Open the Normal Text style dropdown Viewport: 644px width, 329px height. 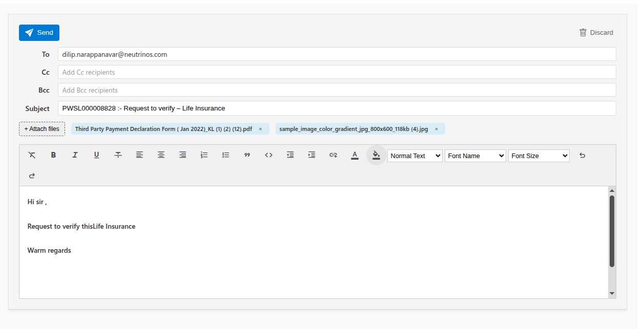pyautogui.click(x=414, y=156)
